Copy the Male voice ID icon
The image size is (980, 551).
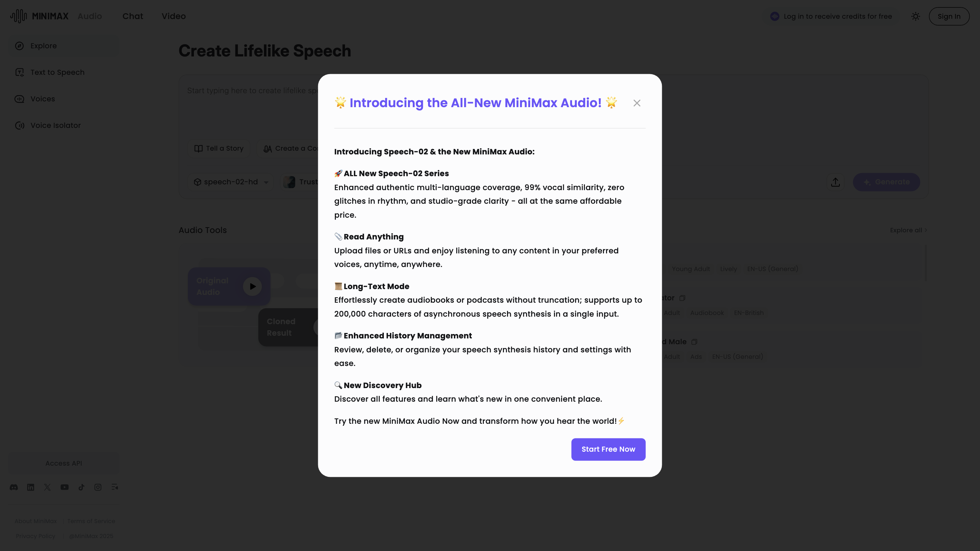tap(694, 342)
